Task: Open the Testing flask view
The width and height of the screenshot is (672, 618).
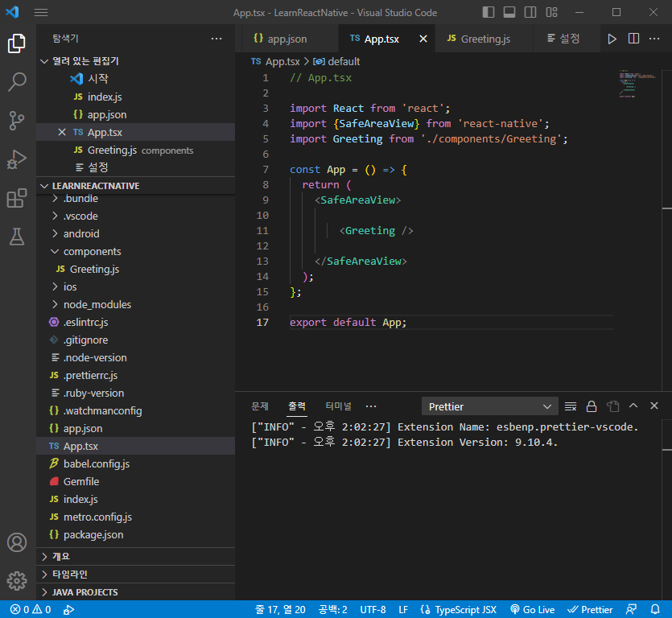Action: tap(17, 237)
